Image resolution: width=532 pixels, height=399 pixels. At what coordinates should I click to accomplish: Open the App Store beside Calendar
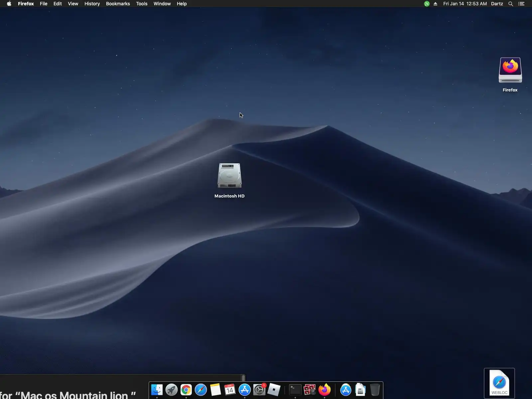(x=245, y=390)
